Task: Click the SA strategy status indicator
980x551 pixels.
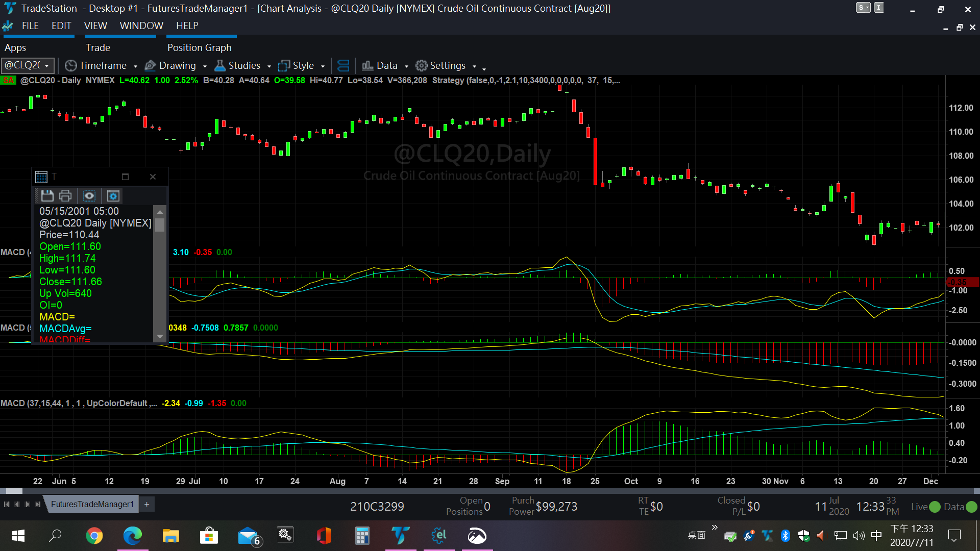Action: click(x=8, y=80)
